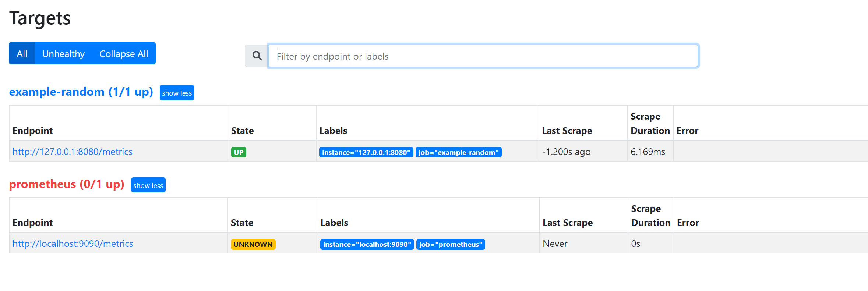The image size is (868, 291).
Task: Click the Collapse All button
Action: click(x=124, y=54)
